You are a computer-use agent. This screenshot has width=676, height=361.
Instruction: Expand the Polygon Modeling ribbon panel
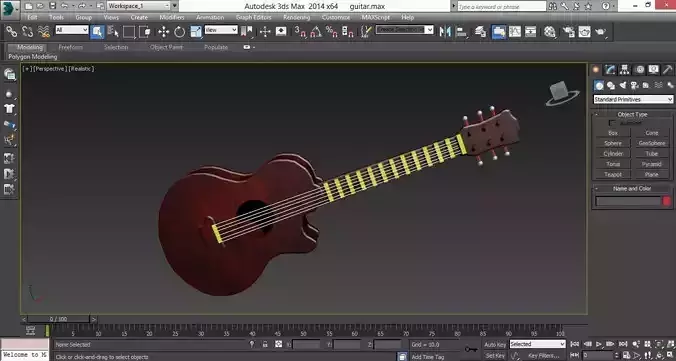pyautogui.click(x=33, y=57)
